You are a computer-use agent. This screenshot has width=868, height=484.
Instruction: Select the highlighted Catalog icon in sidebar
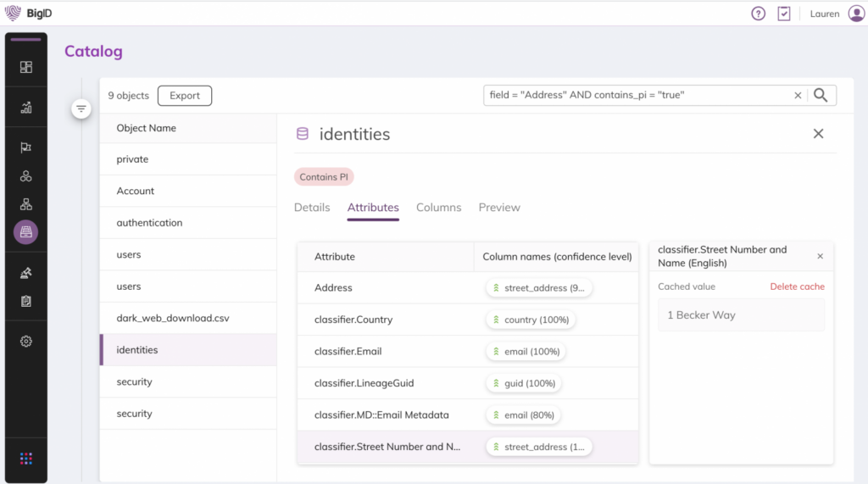(x=26, y=232)
